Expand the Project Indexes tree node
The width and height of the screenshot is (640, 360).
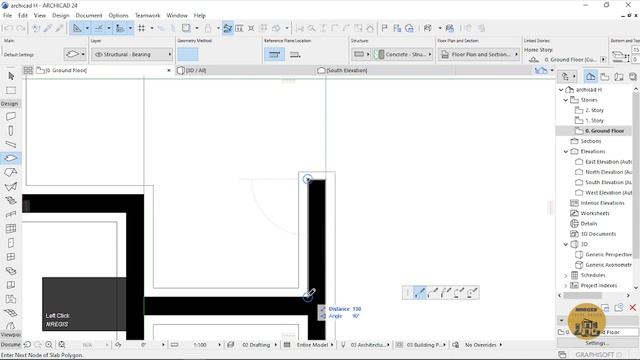click(x=566, y=286)
